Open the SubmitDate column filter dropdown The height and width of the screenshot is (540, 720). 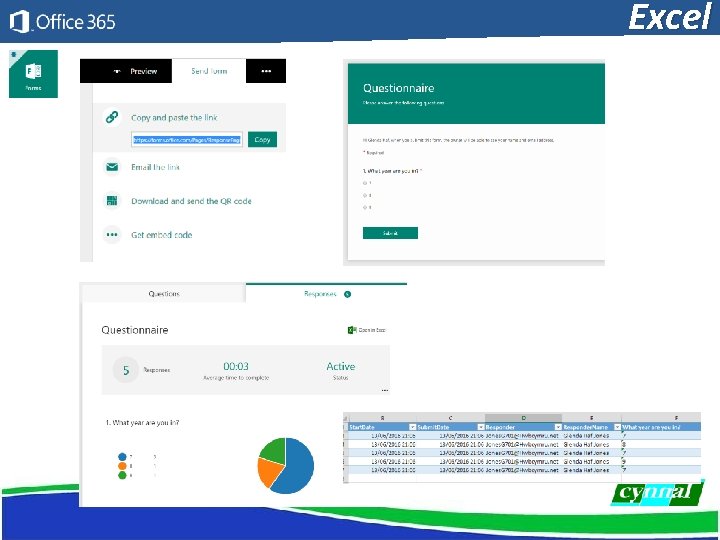click(x=481, y=427)
